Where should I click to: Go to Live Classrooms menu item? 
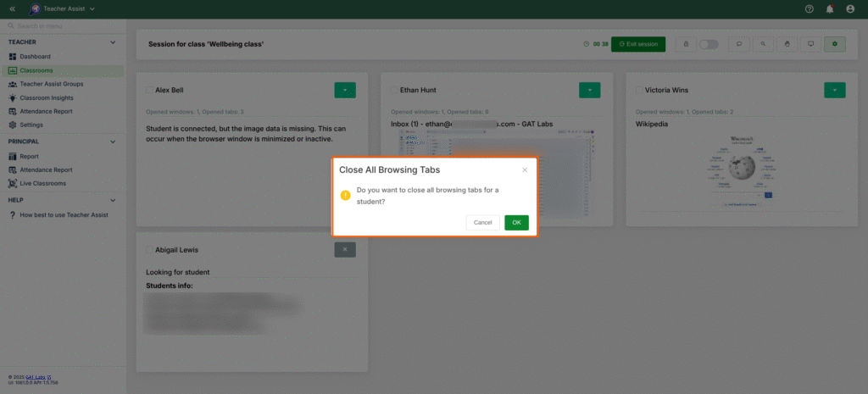pos(42,183)
